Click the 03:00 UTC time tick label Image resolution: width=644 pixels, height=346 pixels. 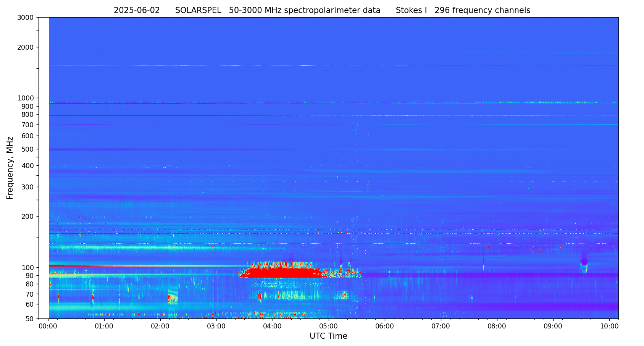coord(216,327)
